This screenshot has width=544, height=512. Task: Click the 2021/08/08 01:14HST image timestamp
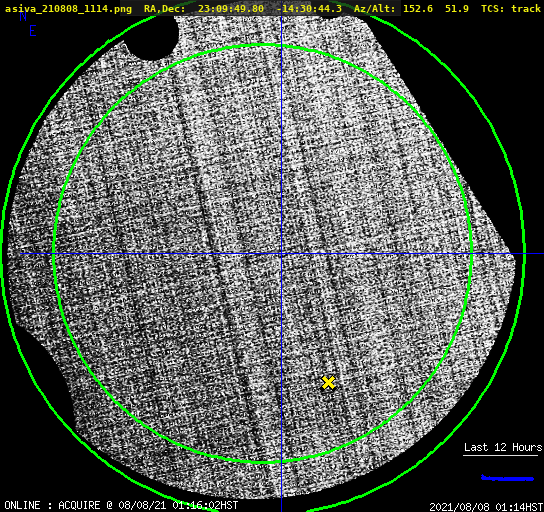[486, 507]
